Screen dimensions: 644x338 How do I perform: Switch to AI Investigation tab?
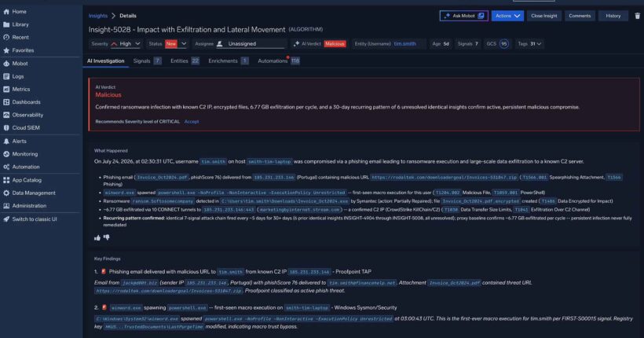click(x=105, y=61)
